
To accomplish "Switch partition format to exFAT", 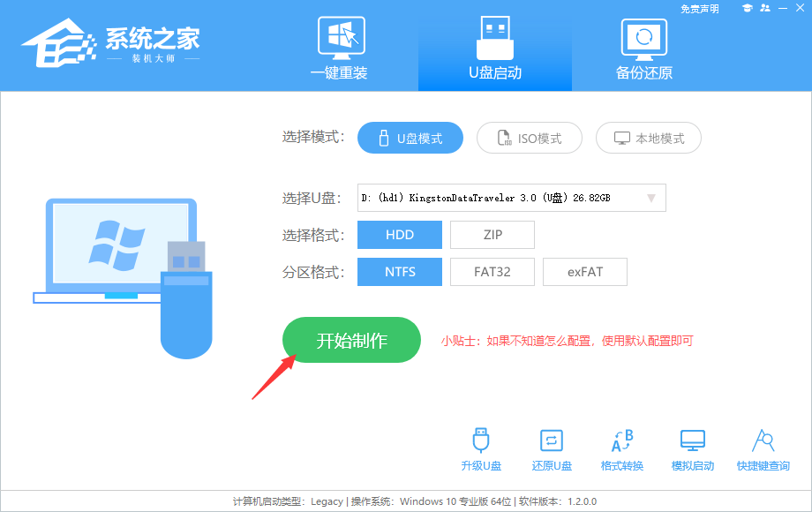I will [584, 271].
